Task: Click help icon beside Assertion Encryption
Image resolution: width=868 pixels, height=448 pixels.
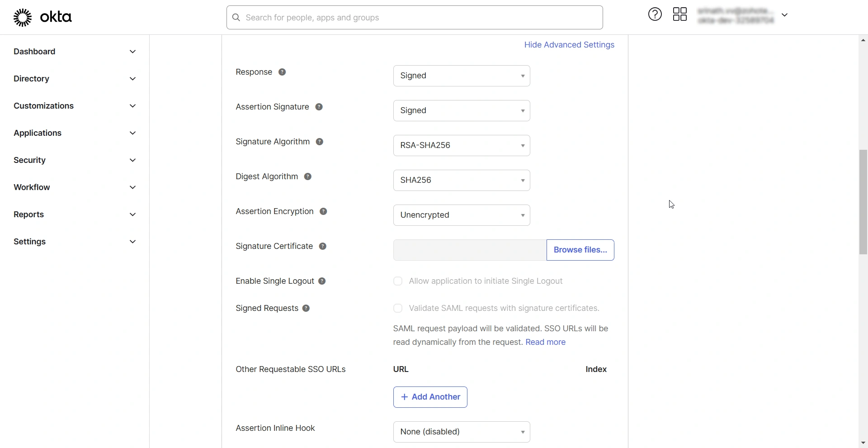Action: [x=323, y=212]
